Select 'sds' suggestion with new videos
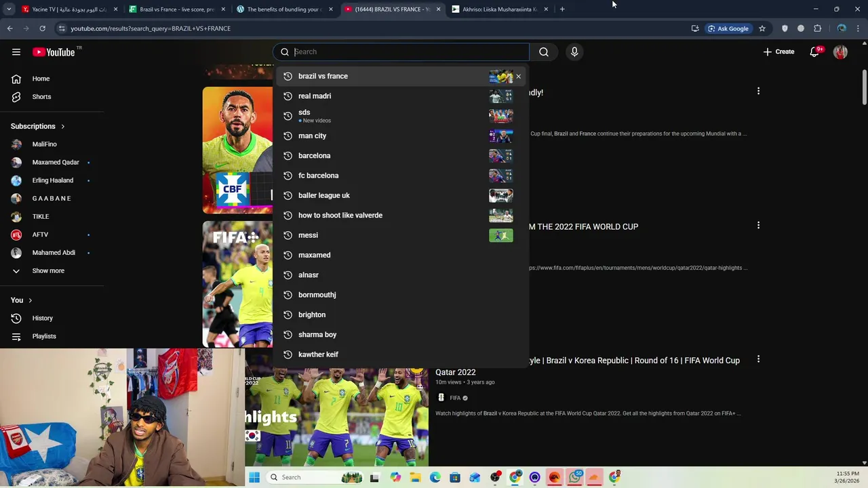The height and width of the screenshot is (488, 868). [400, 116]
